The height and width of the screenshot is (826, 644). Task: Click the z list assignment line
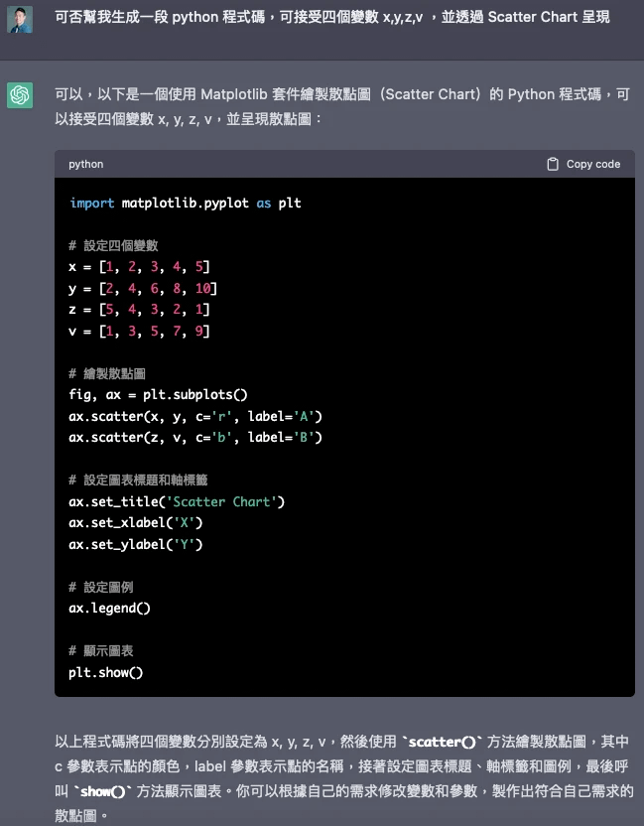139,310
